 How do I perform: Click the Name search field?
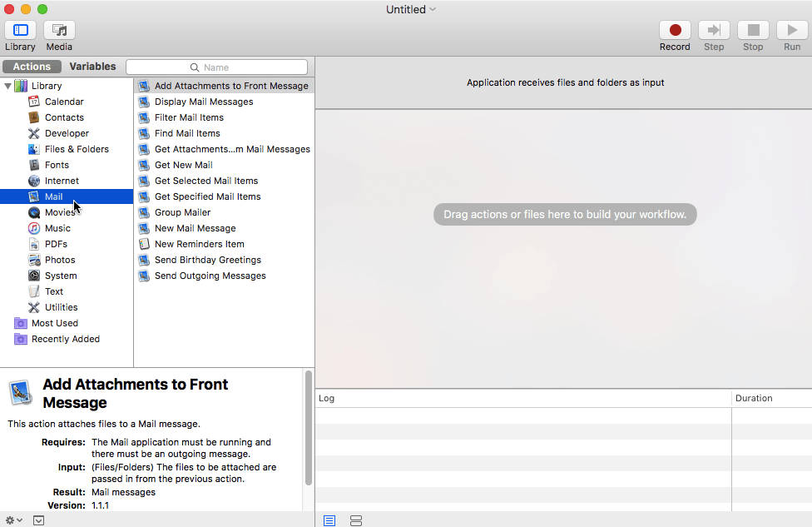216,67
